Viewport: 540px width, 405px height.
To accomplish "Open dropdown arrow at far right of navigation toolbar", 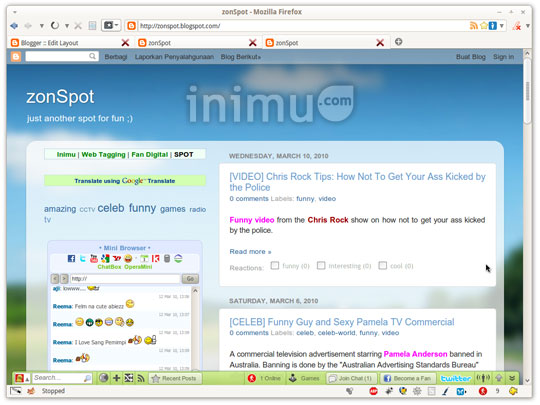I will point(528,26).
